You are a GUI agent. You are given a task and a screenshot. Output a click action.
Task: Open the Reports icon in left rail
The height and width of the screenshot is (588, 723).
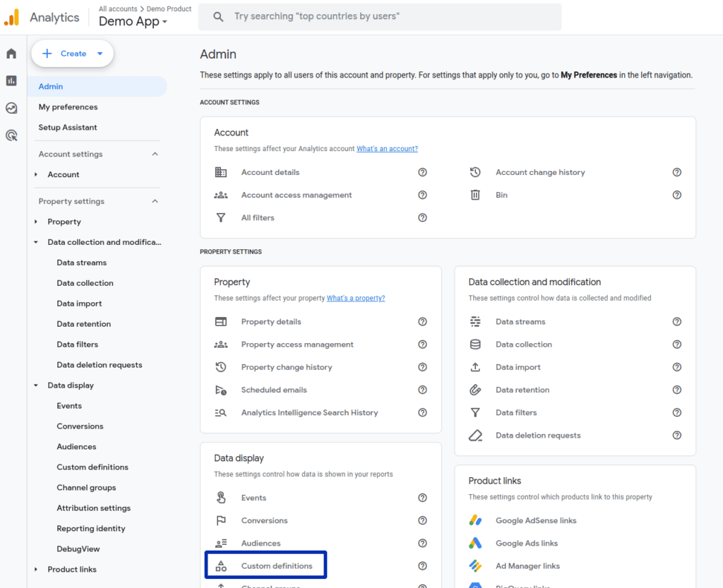click(x=11, y=80)
